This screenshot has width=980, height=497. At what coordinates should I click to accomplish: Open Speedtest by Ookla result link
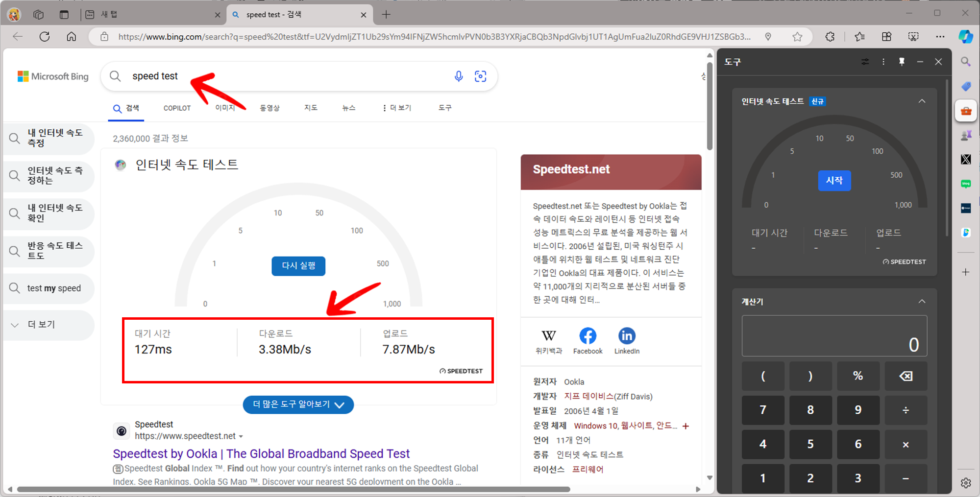pyautogui.click(x=261, y=454)
